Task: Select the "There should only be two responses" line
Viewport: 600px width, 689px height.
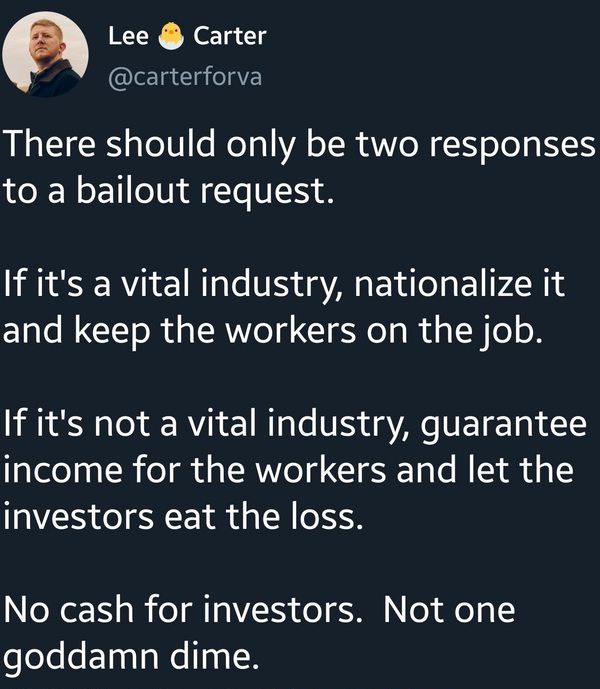Action: coord(299,145)
